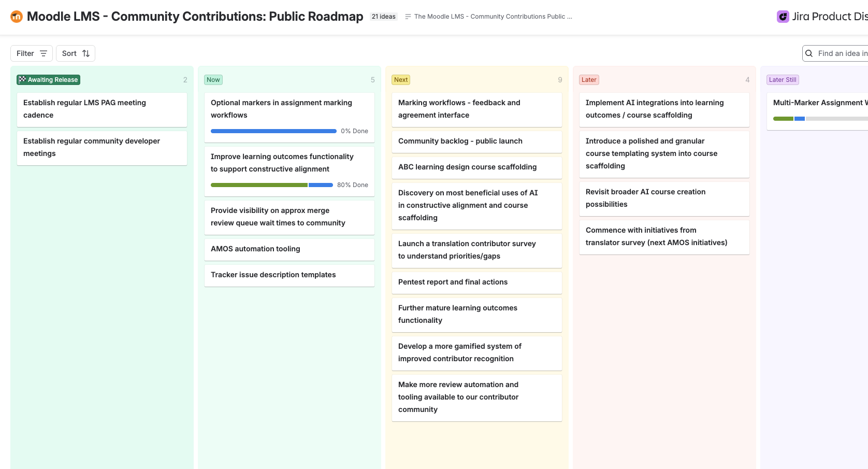Click the 4 count in Later column

point(747,80)
